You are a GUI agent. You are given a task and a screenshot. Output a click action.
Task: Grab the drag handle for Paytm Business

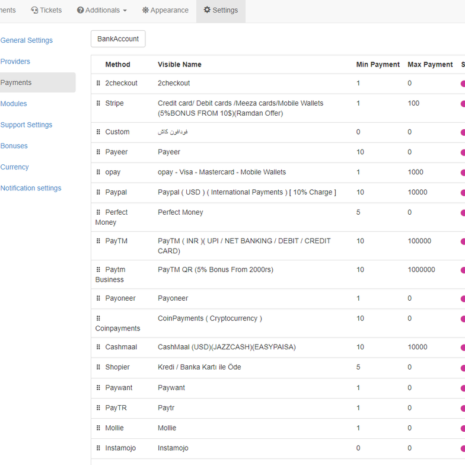click(98, 270)
